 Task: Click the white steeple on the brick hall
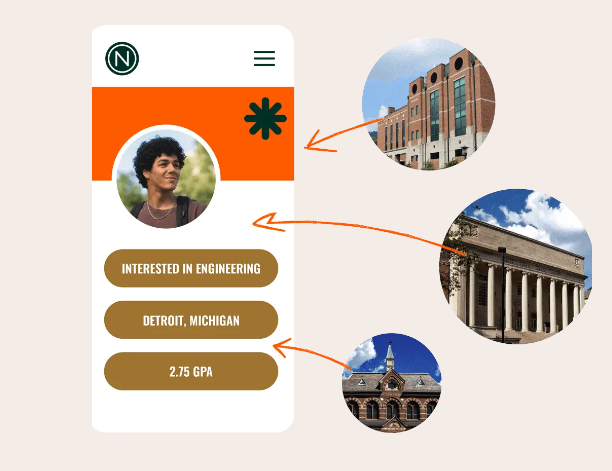click(390, 357)
